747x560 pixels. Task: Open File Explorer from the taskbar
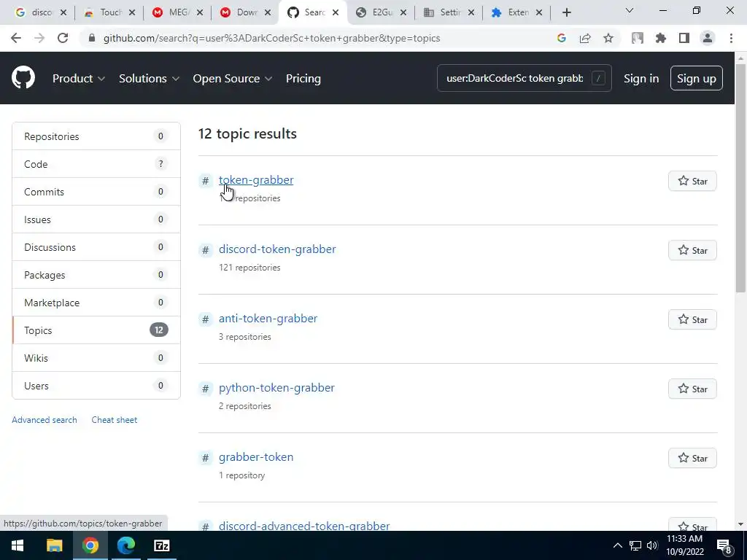[x=54, y=545]
